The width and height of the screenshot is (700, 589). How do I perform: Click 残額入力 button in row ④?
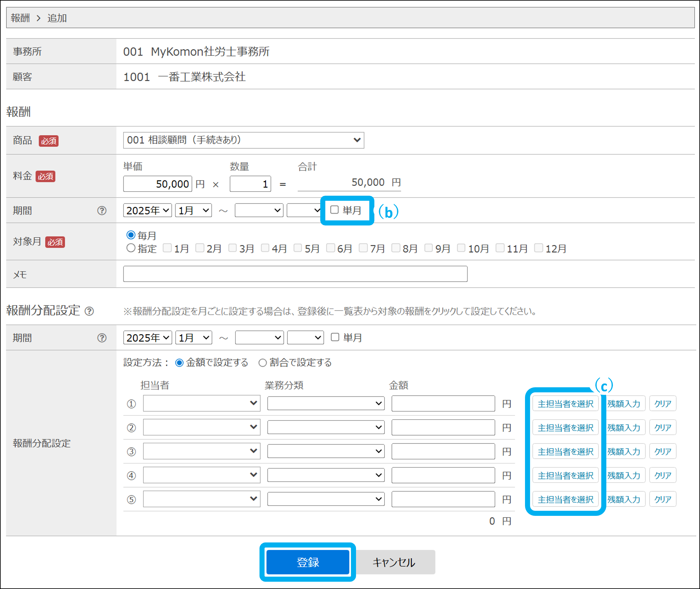(x=624, y=475)
